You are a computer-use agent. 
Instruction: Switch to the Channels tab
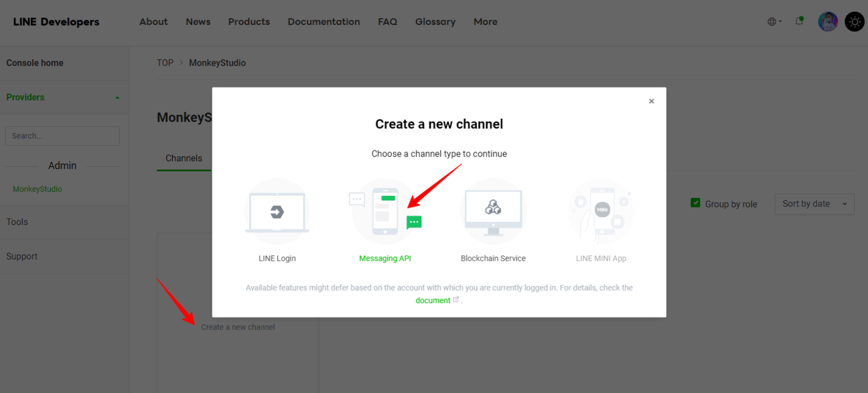[184, 158]
